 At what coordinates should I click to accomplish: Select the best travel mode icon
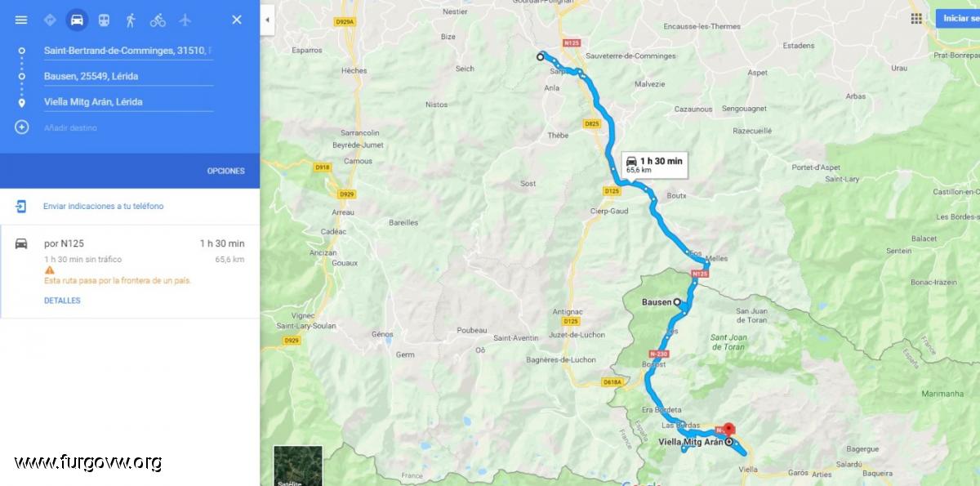click(x=50, y=20)
